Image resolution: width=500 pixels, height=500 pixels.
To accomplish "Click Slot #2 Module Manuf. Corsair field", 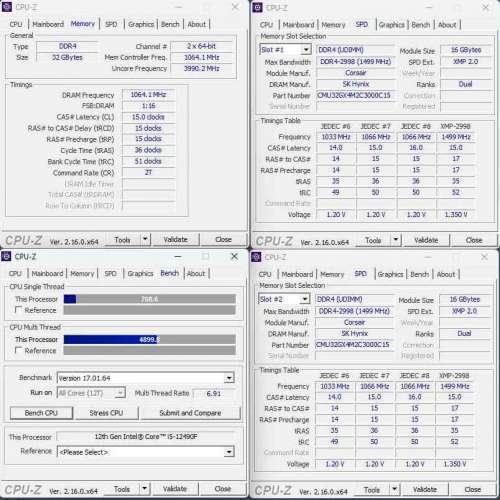I will coord(354,322).
